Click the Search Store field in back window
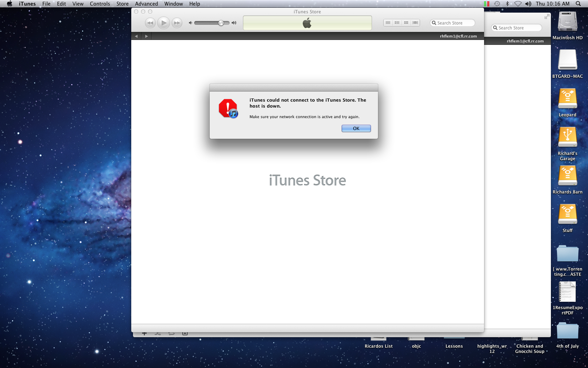The height and width of the screenshot is (368, 588). point(517,28)
